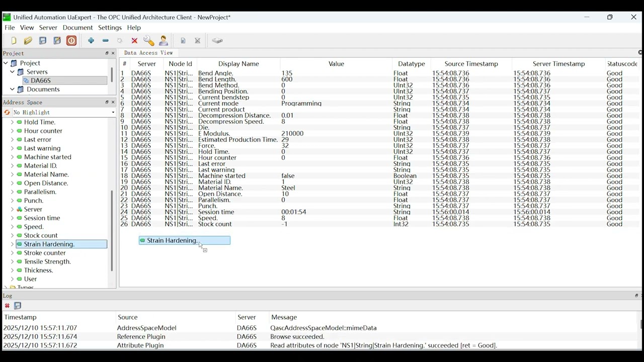Viewport: 644px width, 362px height.
Task: Save the log using the disk icon
Action: point(18,306)
